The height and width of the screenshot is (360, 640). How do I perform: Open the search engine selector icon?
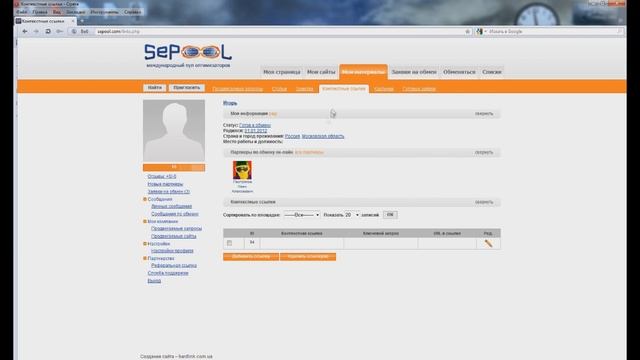480,31
